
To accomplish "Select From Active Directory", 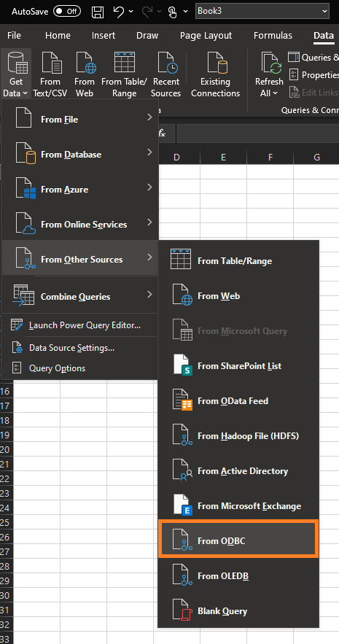I will pyautogui.click(x=238, y=470).
